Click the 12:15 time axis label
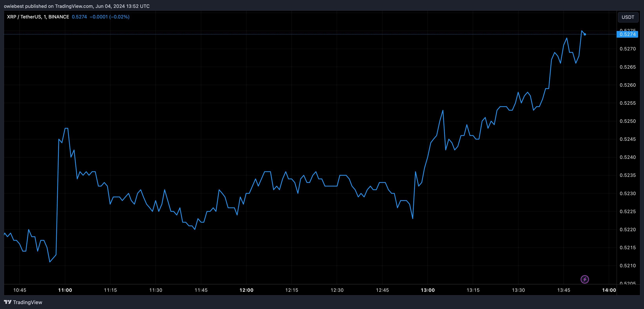 [291, 290]
